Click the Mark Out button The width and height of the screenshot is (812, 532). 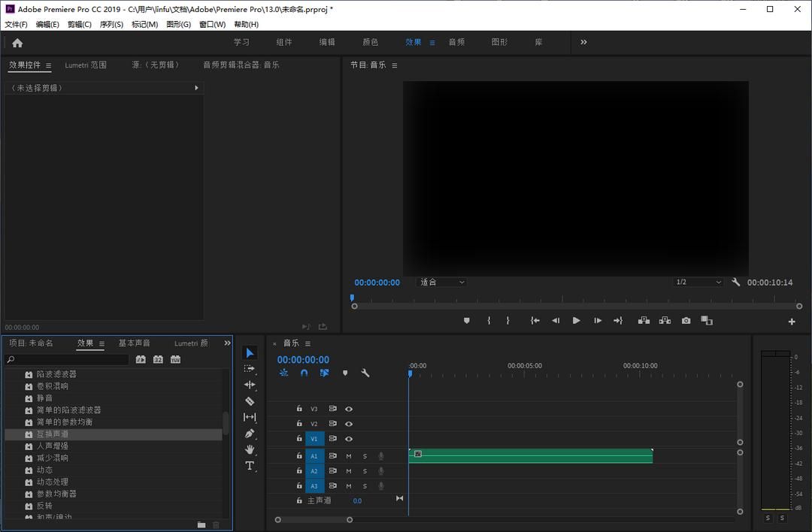[x=508, y=321]
